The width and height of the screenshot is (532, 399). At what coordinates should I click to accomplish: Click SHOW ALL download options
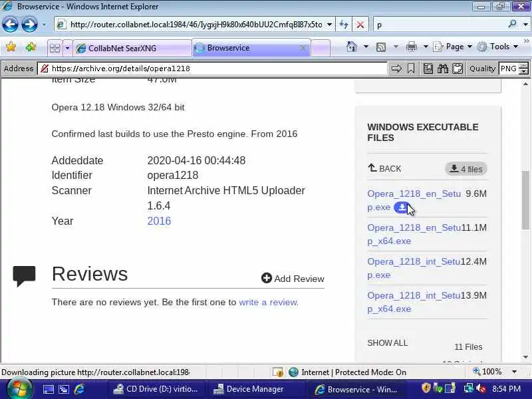[387, 343]
